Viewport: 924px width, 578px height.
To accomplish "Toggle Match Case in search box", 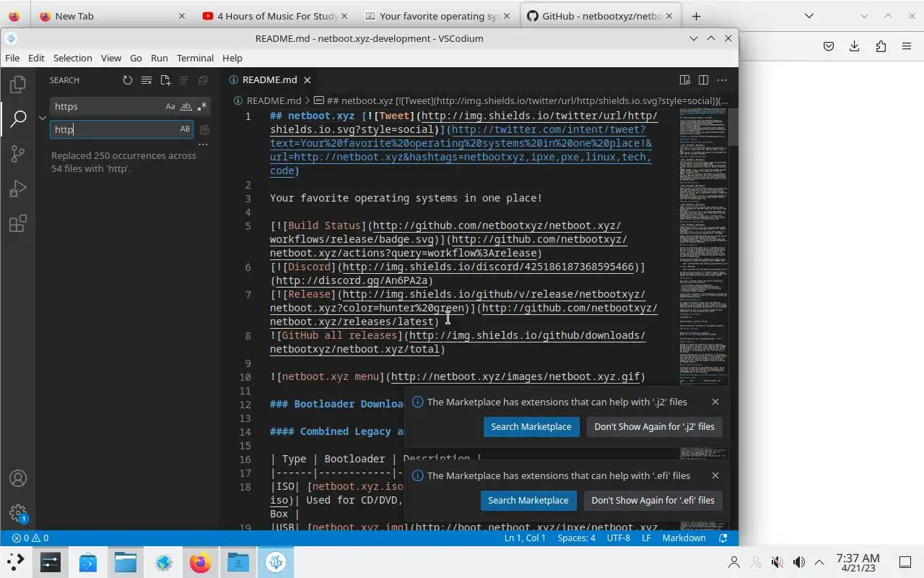I will coord(170,106).
